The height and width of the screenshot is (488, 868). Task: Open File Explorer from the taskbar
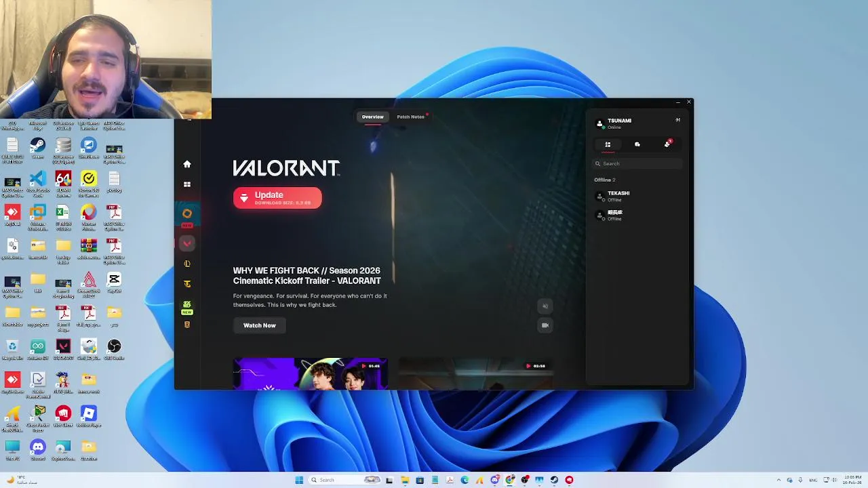pos(405,480)
